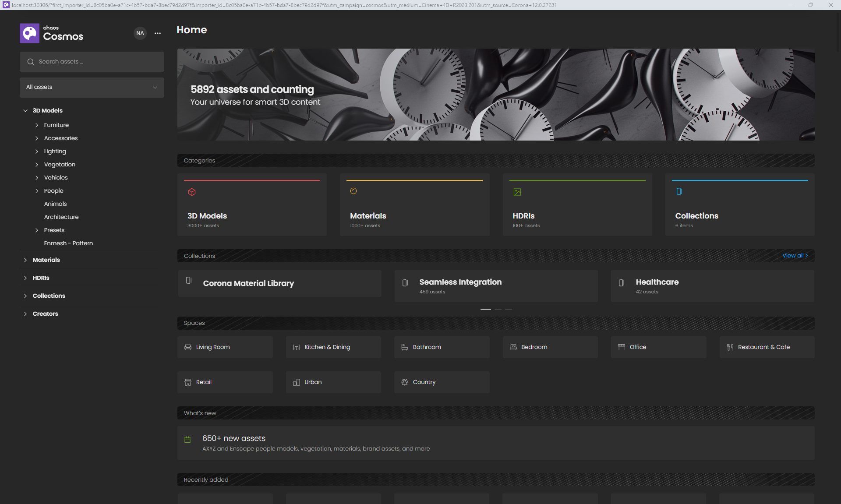841x504 pixels.
Task: Expand the Creators sidebar section
Action: (25, 314)
